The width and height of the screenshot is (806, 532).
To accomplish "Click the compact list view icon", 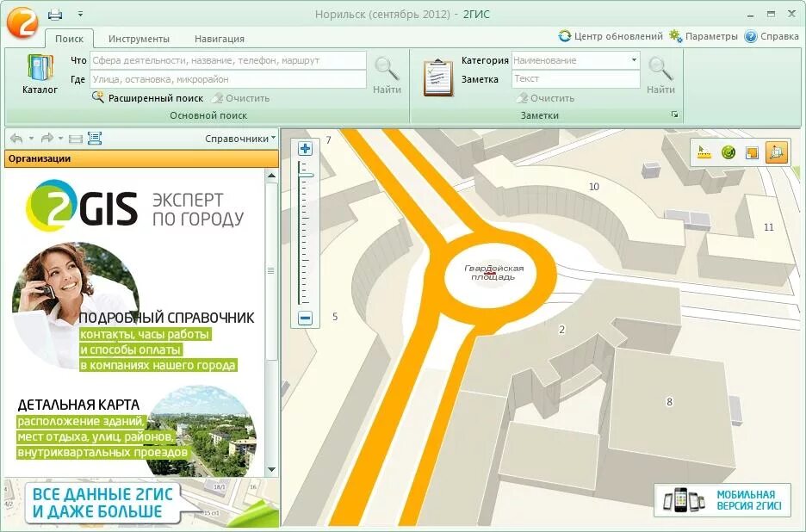I will [x=76, y=139].
